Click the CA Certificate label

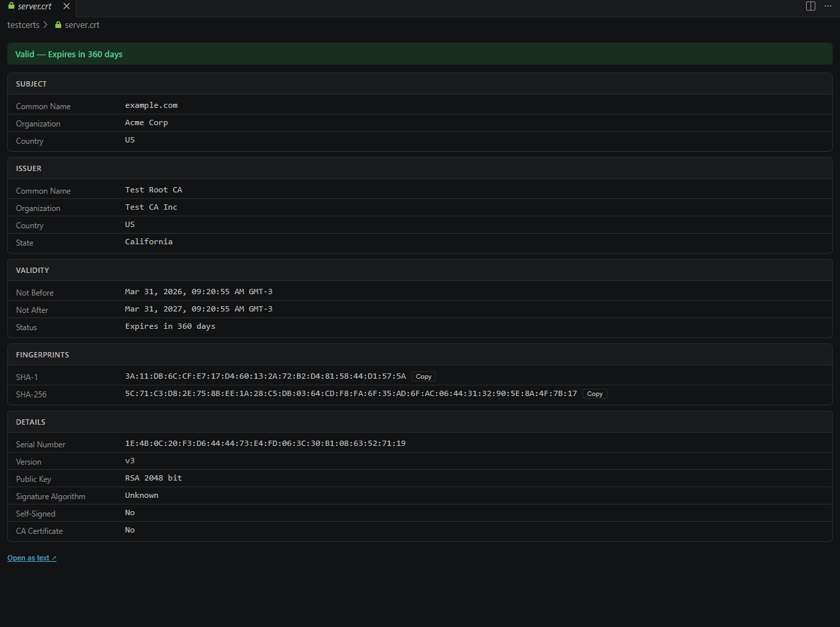pyautogui.click(x=39, y=531)
